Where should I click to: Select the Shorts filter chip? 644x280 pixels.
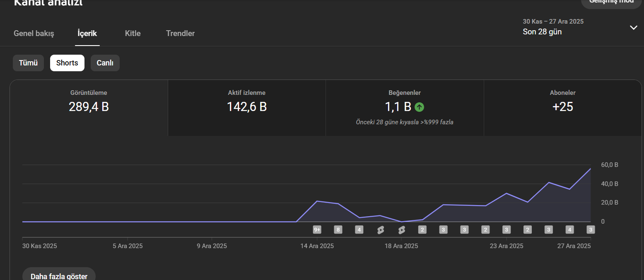[x=67, y=63]
